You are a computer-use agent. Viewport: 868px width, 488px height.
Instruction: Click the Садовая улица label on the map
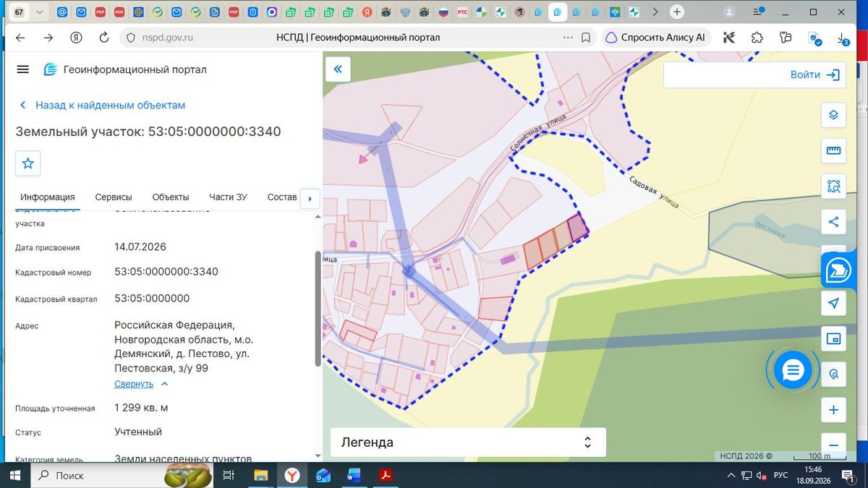(653, 192)
